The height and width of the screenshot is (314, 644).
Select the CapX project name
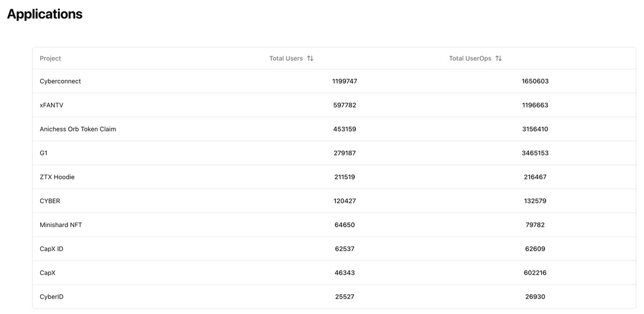48,273
